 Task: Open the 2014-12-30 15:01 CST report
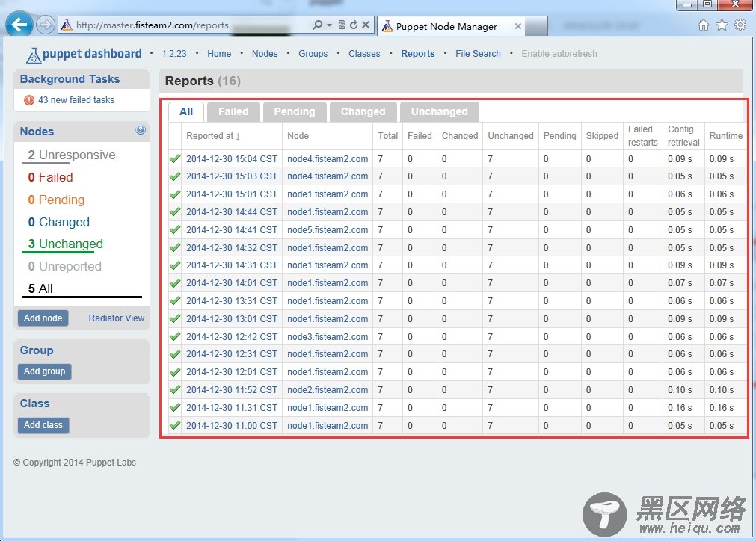(x=232, y=194)
